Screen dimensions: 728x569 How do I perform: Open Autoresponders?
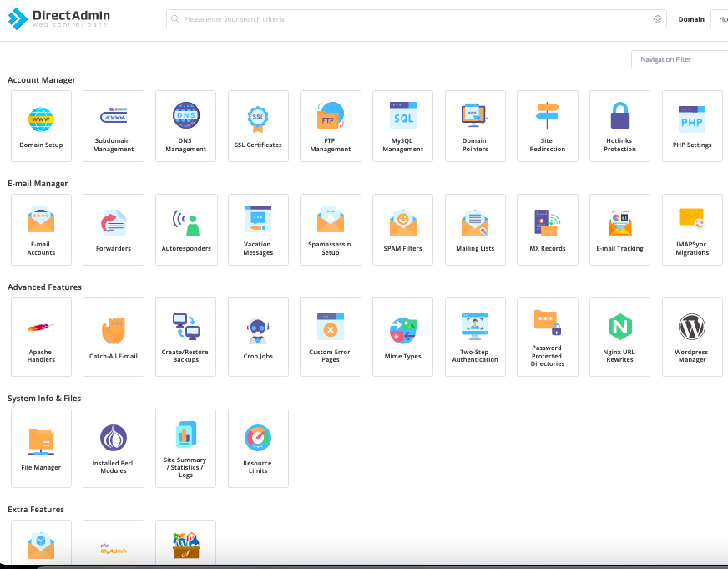pyautogui.click(x=186, y=230)
